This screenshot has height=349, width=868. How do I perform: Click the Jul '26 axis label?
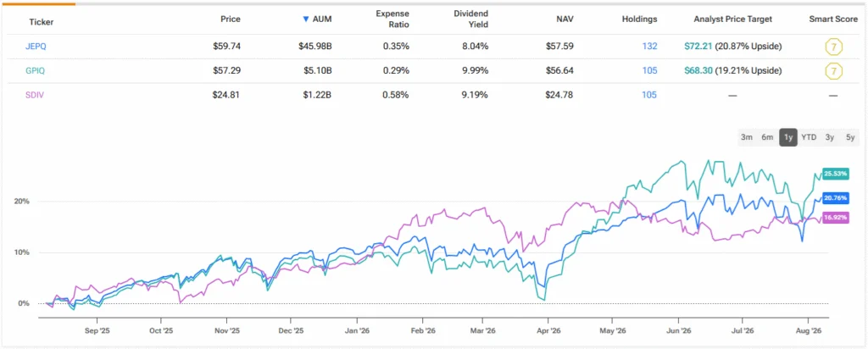click(x=742, y=331)
